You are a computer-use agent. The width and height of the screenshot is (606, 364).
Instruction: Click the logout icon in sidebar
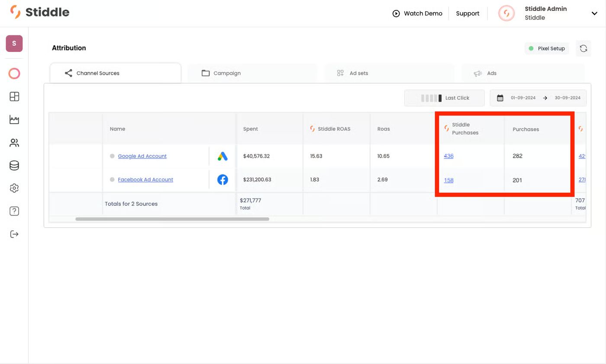point(14,234)
